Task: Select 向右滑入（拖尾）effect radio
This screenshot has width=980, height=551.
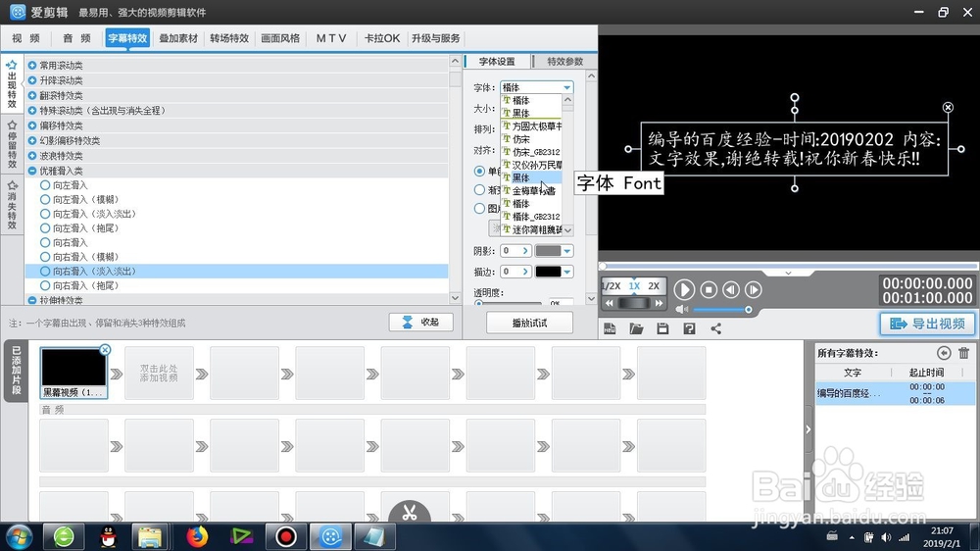Action: coord(45,286)
